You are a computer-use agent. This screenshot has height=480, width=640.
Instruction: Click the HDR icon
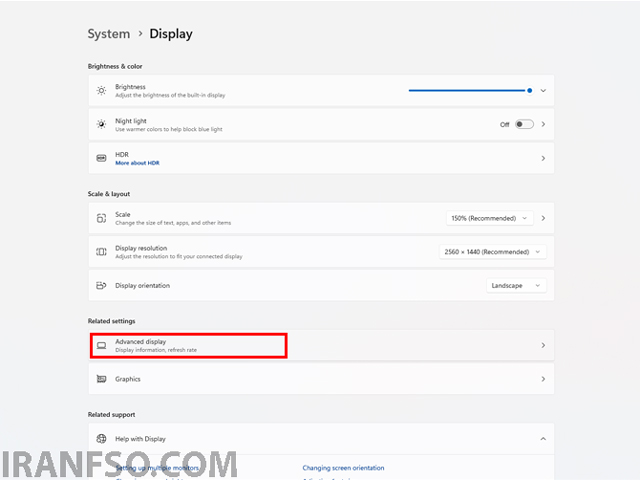101,158
